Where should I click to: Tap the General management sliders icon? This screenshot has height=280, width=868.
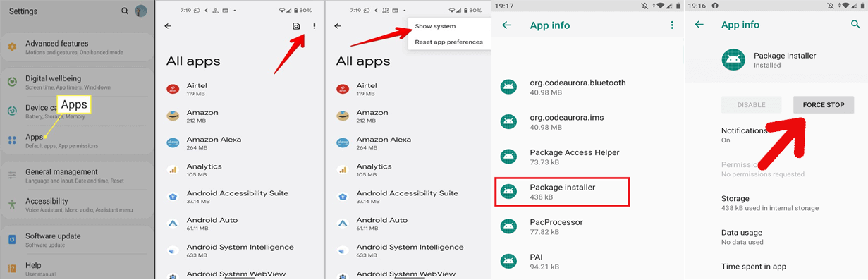click(12, 176)
